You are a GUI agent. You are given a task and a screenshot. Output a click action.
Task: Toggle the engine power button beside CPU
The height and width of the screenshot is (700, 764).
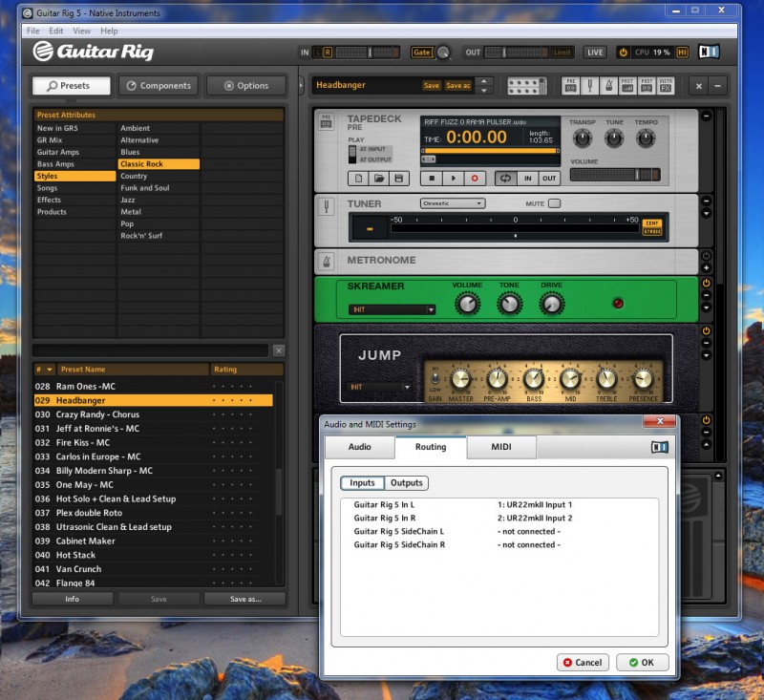point(623,53)
